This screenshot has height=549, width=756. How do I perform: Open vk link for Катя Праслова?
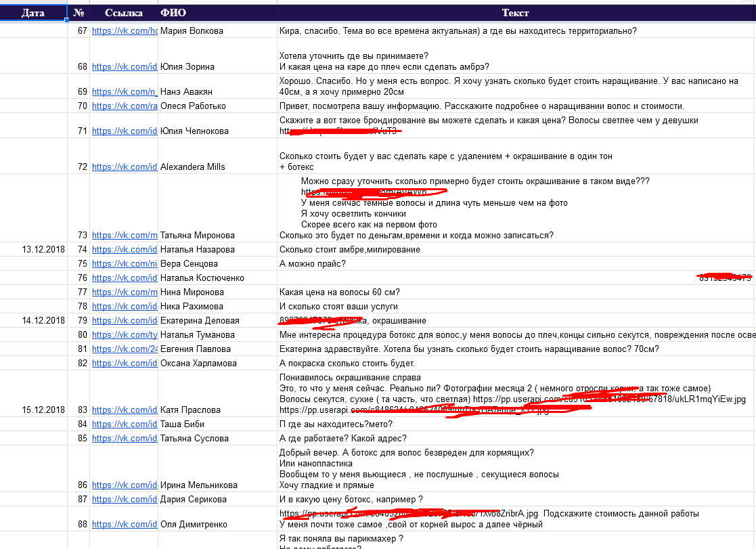[125, 410]
